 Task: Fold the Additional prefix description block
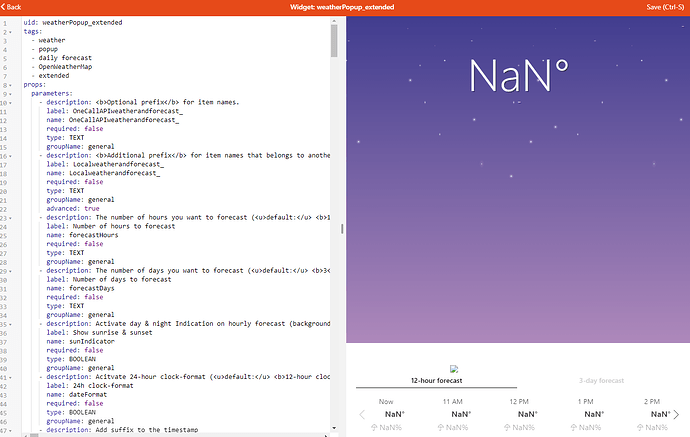tap(11, 156)
